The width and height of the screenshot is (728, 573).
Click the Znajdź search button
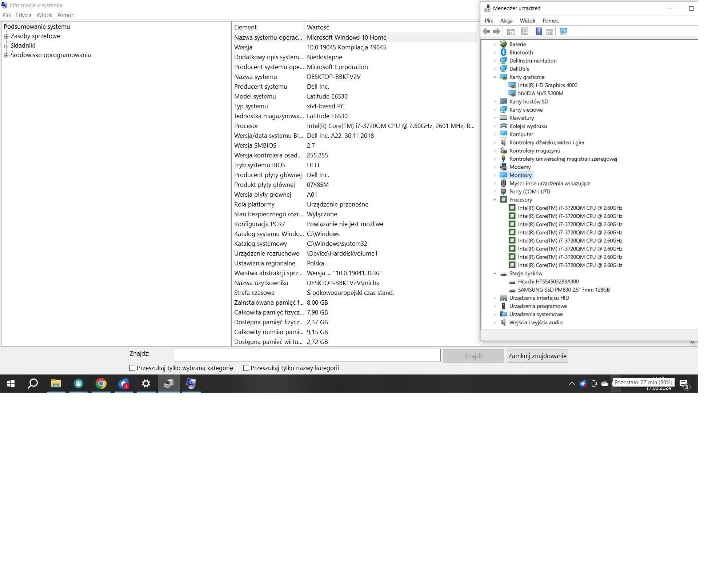tap(473, 356)
